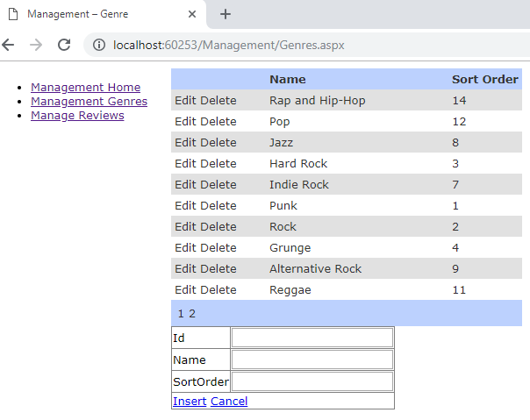Edit the Rap and Hip-Hop genre row
Viewport: 530px width, 420px height.
coord(185,101)
